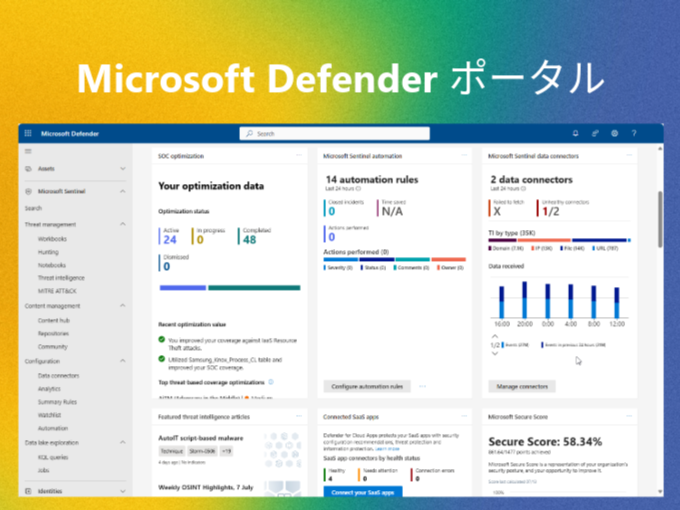This screenshot has width=680, height=510.
Task: Open Repositories in sidebar
Action: coord(53,333)
